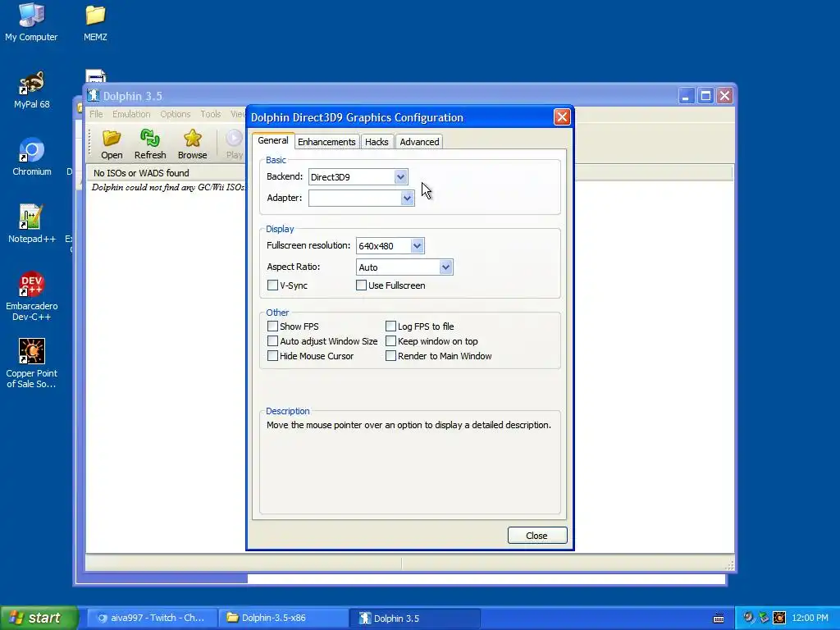Minimize the Dolphin 3.5 window
Image resolution: width=840 pixels, height=630 pixels.
pos(686,96)
